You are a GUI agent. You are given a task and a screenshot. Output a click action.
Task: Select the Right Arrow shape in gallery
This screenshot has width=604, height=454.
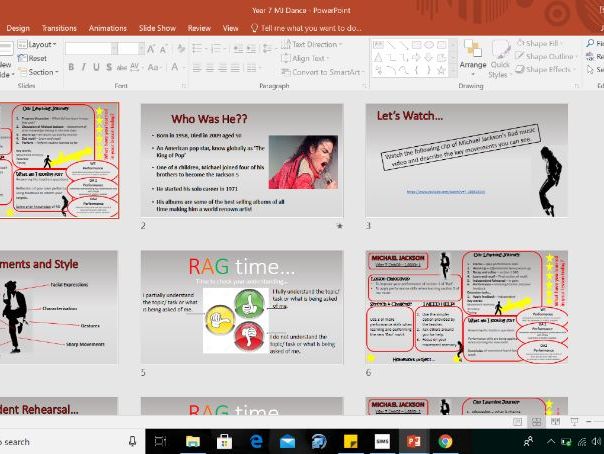tap(416, 58)
